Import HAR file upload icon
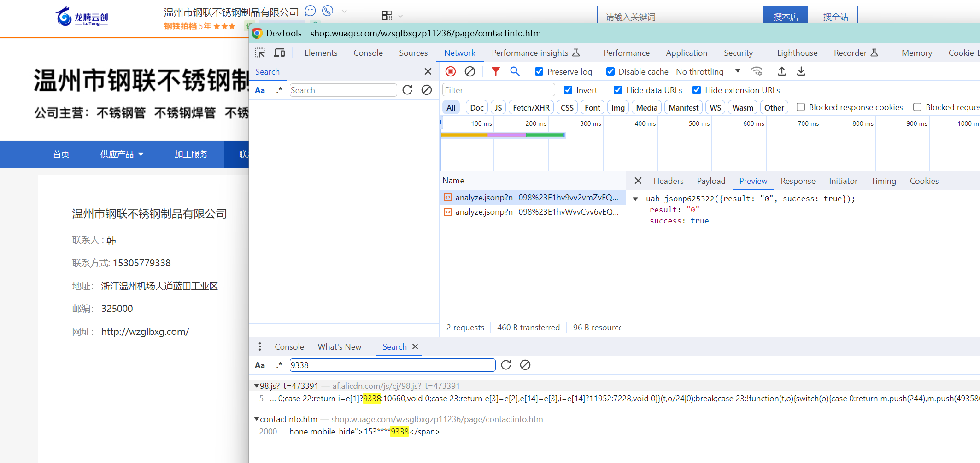Image resolution: width=980 pixels, height=463 pixels. tap(782, 71)
